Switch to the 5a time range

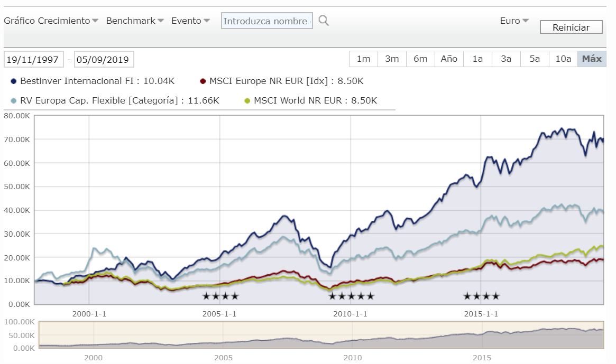[x=535, y=59]
